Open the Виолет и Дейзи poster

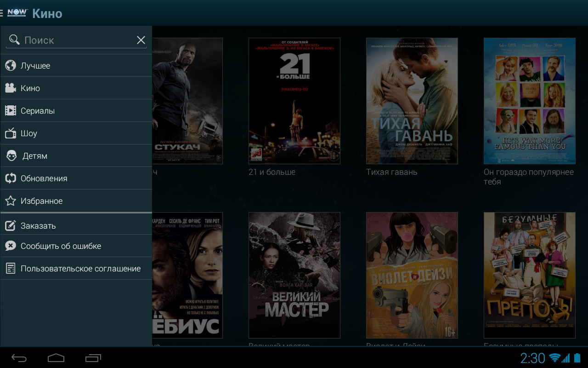tap(412, 275)
